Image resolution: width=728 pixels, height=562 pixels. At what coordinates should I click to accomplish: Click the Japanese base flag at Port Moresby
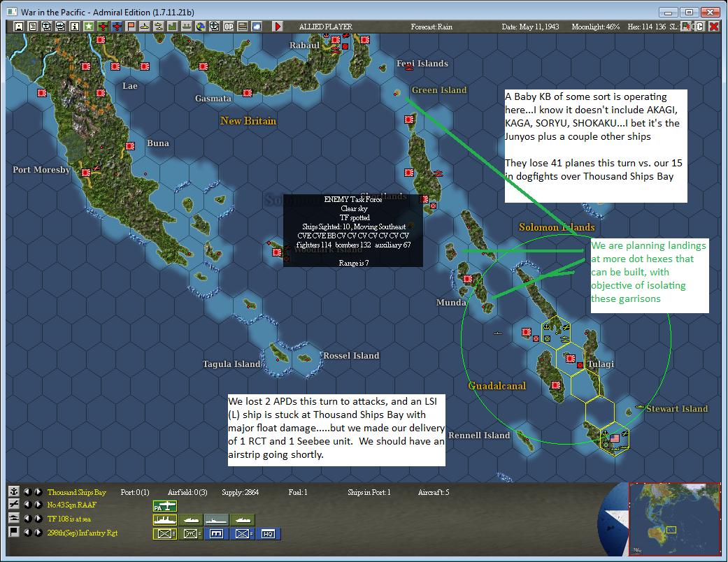click(86, 173)
